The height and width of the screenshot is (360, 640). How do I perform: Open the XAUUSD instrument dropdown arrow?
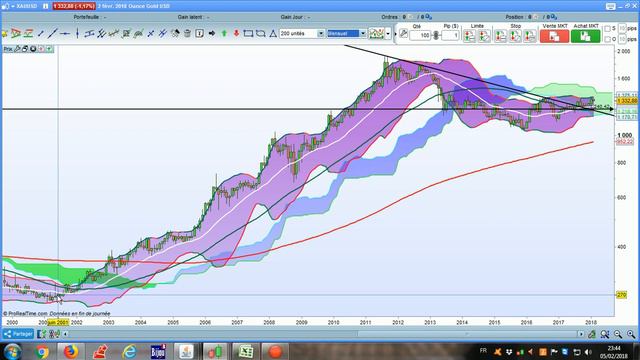(x=13, y=6)
